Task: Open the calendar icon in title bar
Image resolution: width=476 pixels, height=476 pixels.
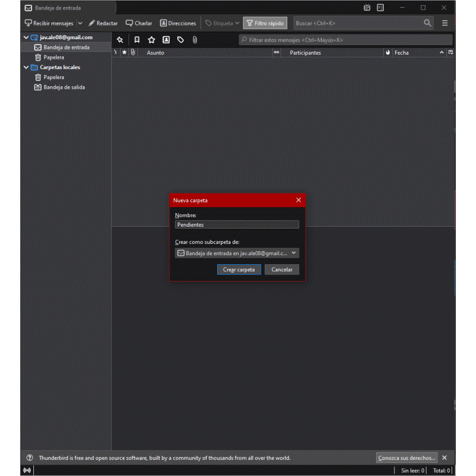Action: coord(367,8)
